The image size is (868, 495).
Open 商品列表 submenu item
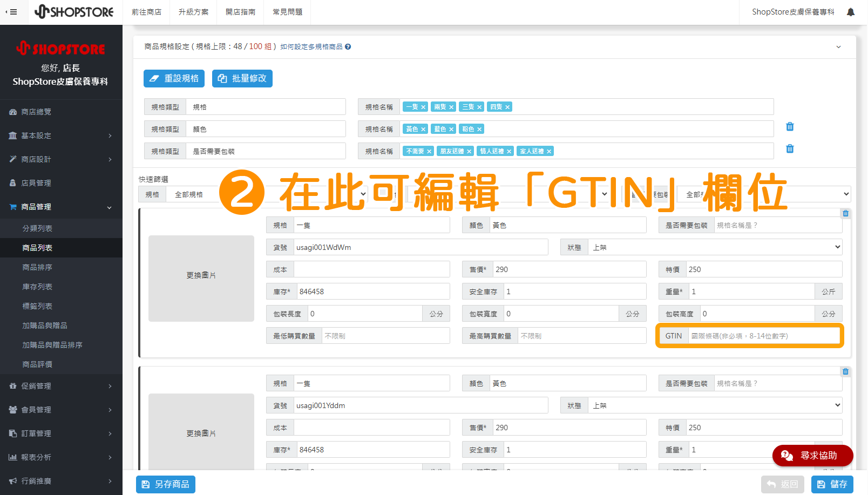point(61,248)
